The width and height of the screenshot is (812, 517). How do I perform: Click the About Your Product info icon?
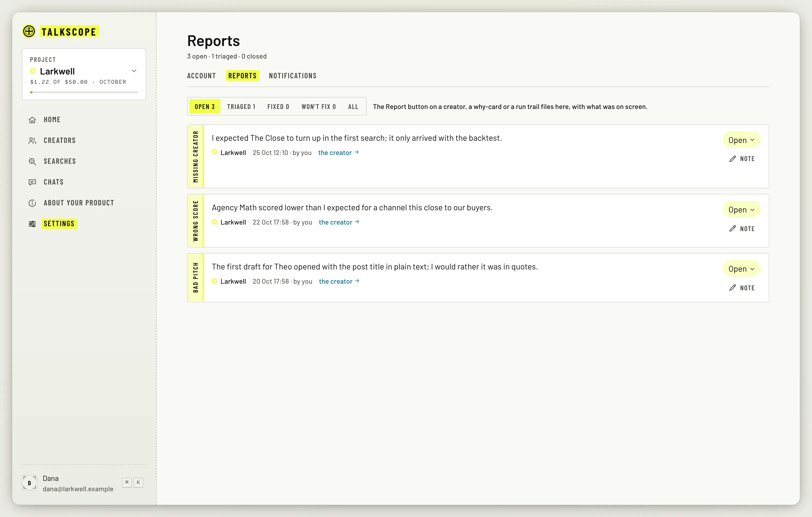tap(32, 203)
